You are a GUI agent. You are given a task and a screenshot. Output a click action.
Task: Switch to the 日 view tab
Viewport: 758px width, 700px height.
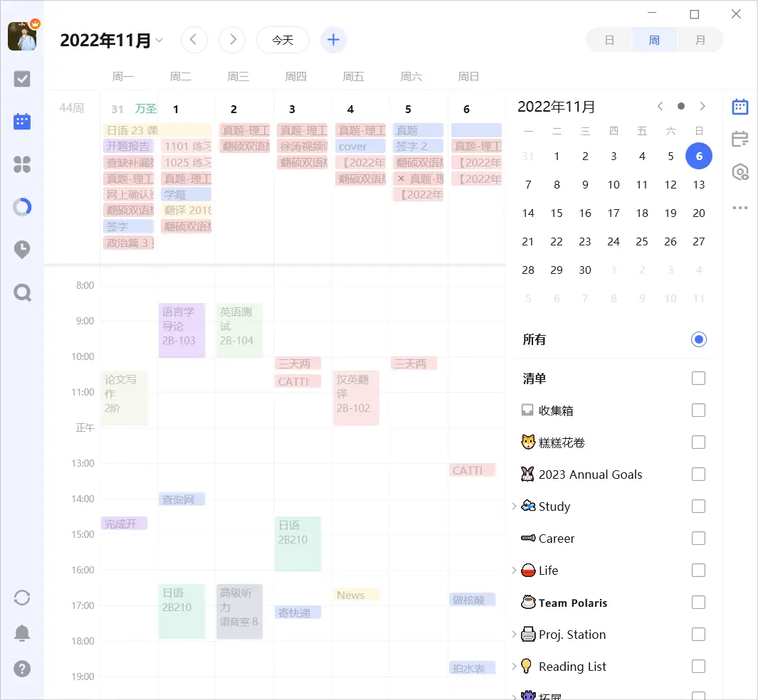(x=609, y=41)
